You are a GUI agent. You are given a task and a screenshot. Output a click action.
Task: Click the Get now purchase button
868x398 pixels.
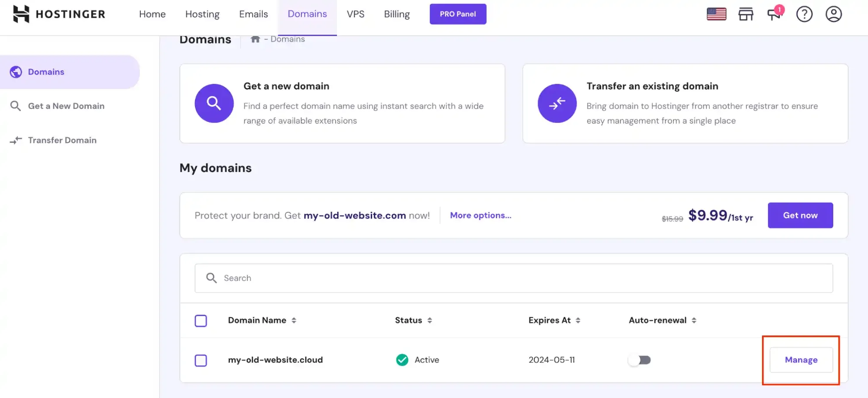click(x=800, y=215)
